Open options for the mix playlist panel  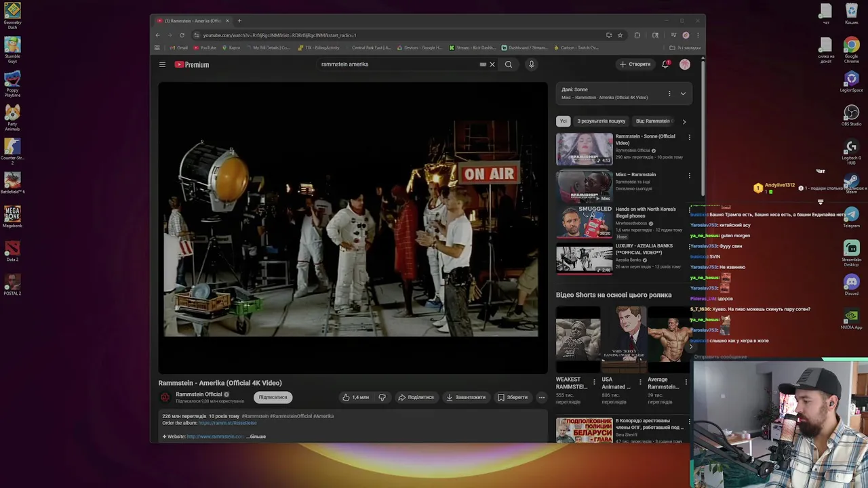(x=669, y=94)
